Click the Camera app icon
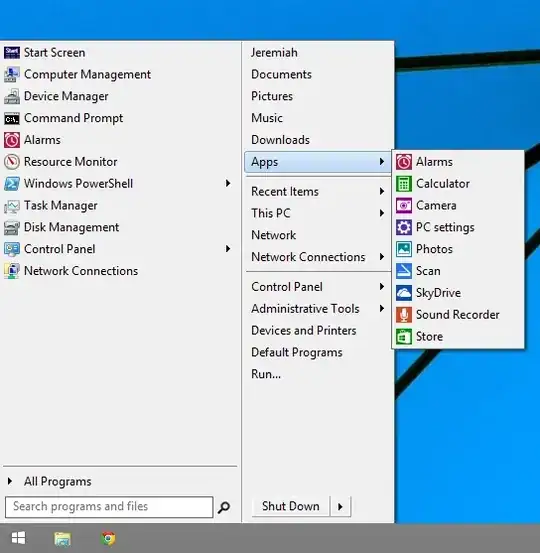540x553 pixels. [x=404, y=206]
